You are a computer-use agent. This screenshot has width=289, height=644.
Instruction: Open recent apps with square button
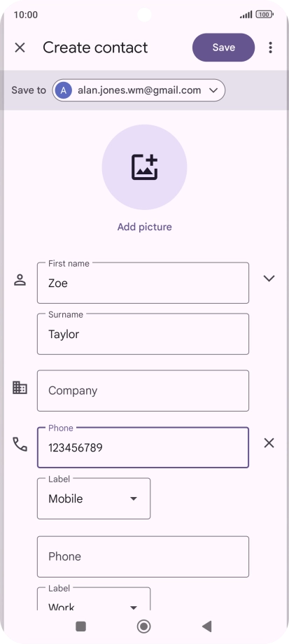pos(81,626)
